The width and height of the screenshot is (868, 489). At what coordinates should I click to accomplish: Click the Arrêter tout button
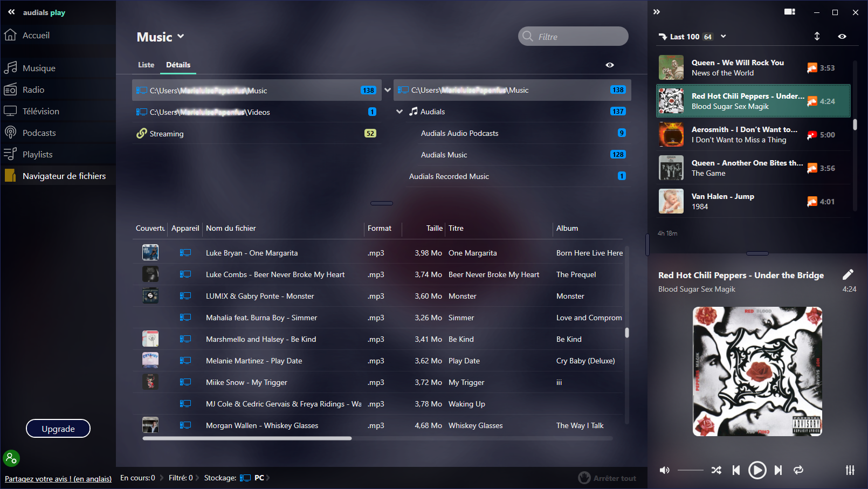click(607, 478)
